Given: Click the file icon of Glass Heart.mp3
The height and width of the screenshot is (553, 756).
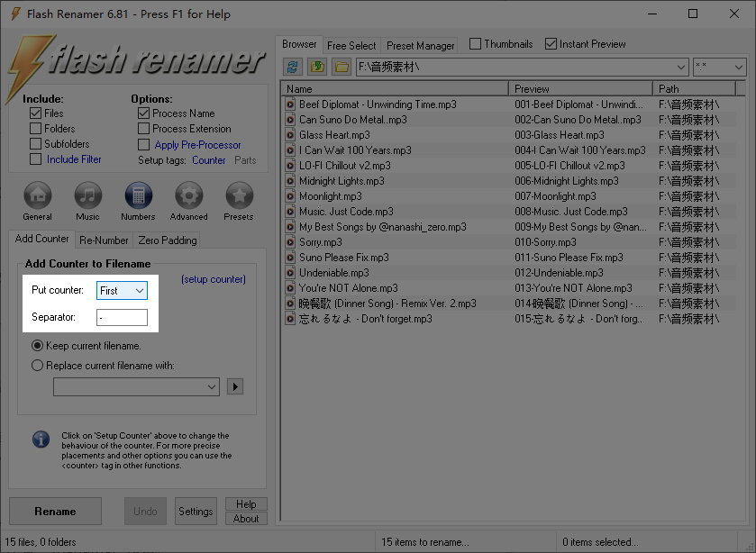Looking at the screenshot, I should click(x=290, y=135).
